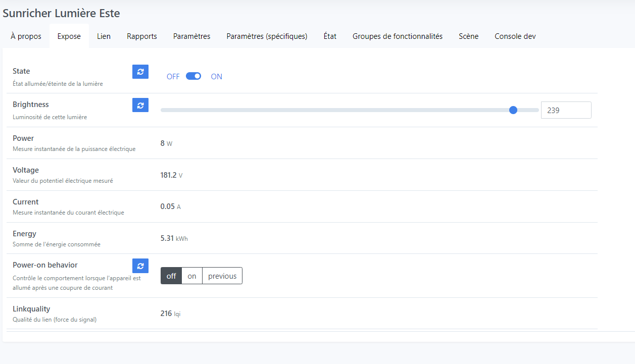Open the Scène tab
635x364 pixels.
point(469,36)
